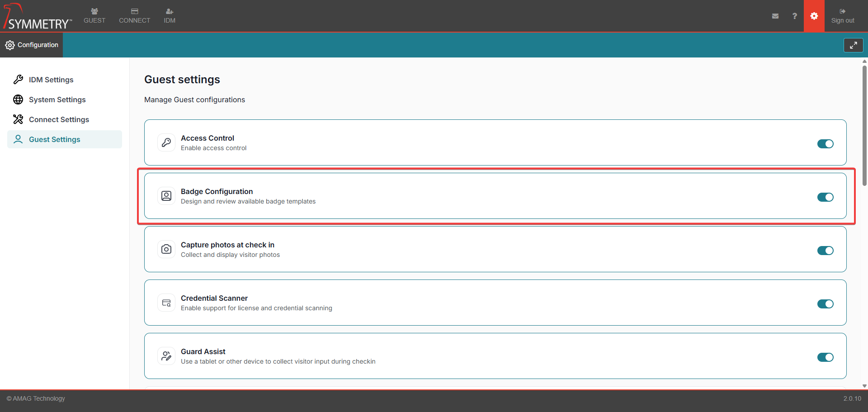Click the Connect Settings tools icon
The image size is (868, 412).
[x=18, y=119]
